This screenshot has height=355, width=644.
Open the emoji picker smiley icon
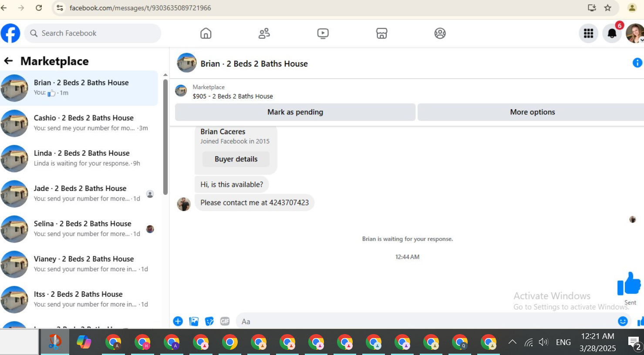[623, 322]
